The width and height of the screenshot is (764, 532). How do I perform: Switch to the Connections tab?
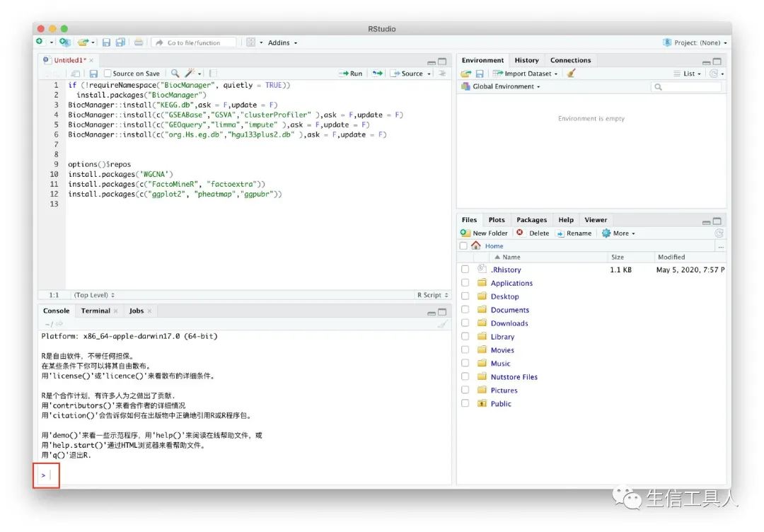pos(571,60)
